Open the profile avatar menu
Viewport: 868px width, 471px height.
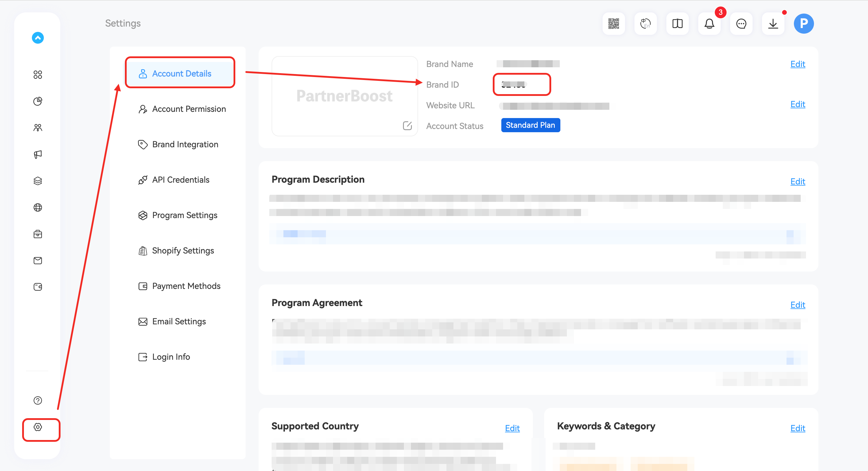coord(804,24)
